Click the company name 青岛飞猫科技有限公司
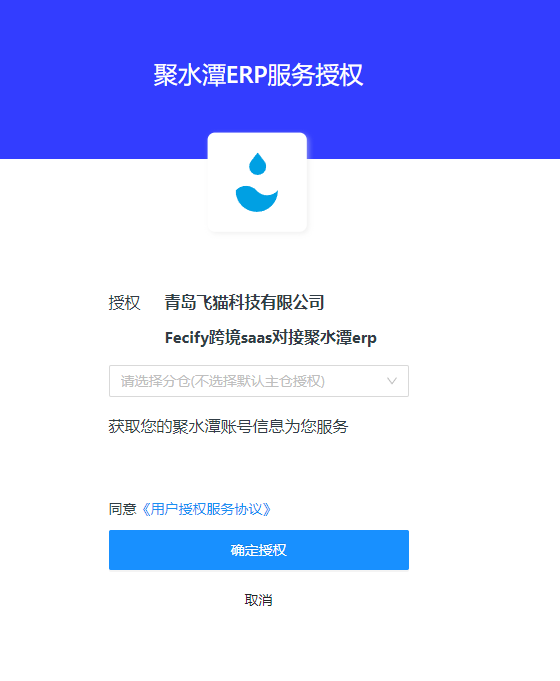 pos(244,302)
